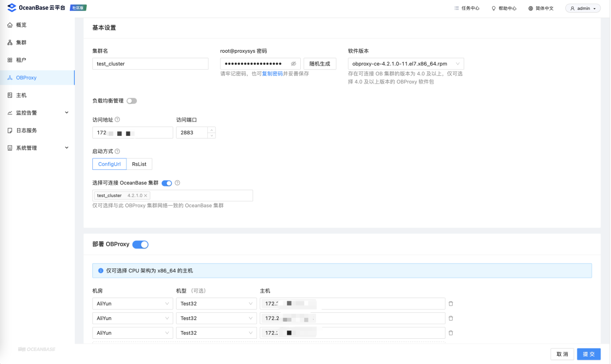Expand 监控告警 sidebar menu
Viewport: 611px width, 364px height.
37,113
